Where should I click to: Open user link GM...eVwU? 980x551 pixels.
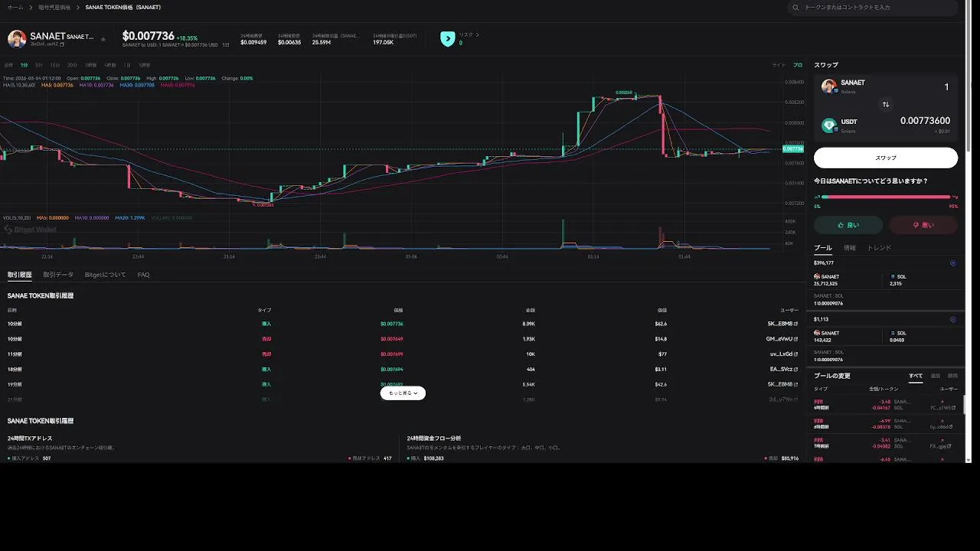[782, 339]
